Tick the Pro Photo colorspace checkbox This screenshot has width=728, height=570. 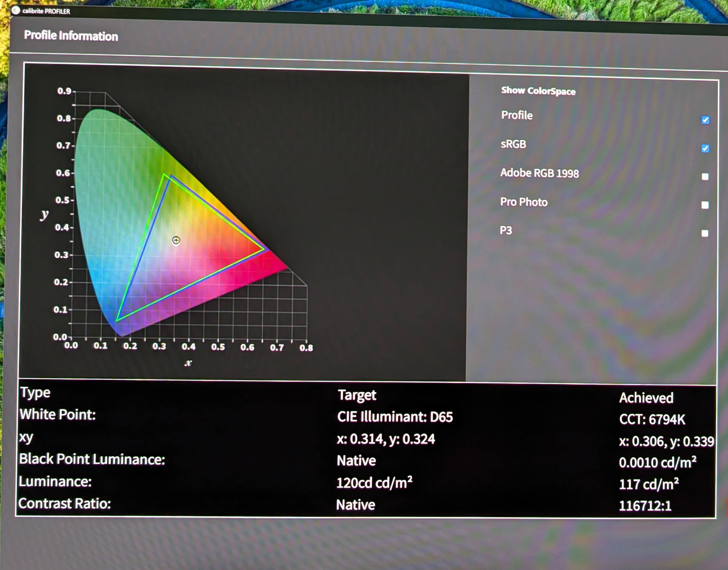point(705,205)
